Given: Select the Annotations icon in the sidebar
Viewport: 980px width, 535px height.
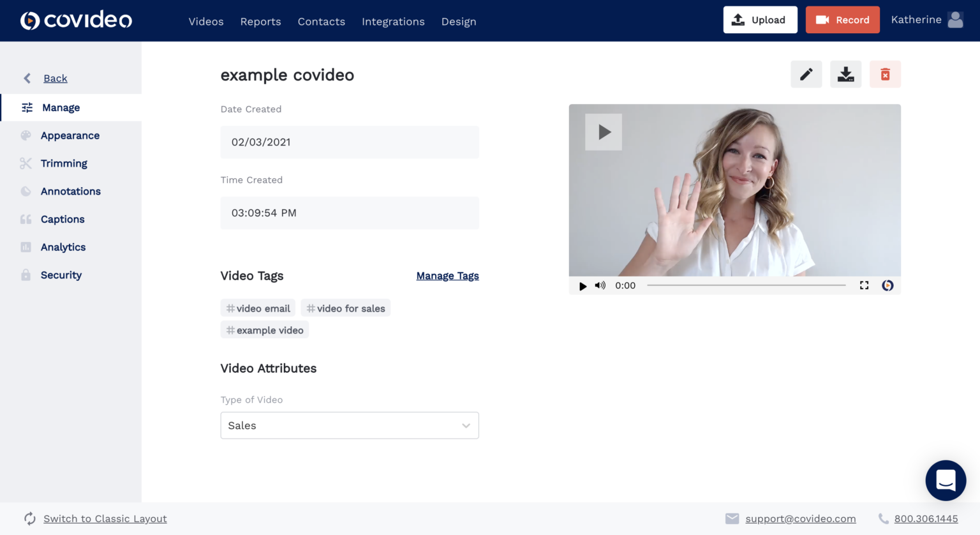Looking at the screenshot, I should (26, 191).
